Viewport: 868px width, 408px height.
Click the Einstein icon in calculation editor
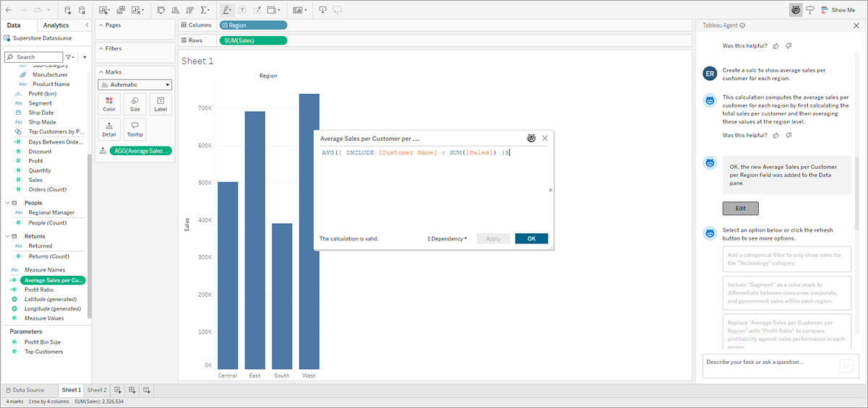tap(531, 138)
